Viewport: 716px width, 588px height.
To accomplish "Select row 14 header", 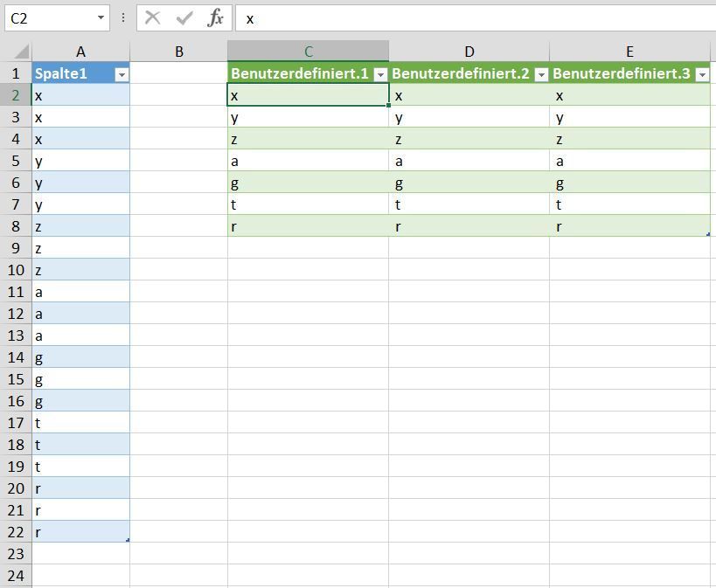I will 16,357.
